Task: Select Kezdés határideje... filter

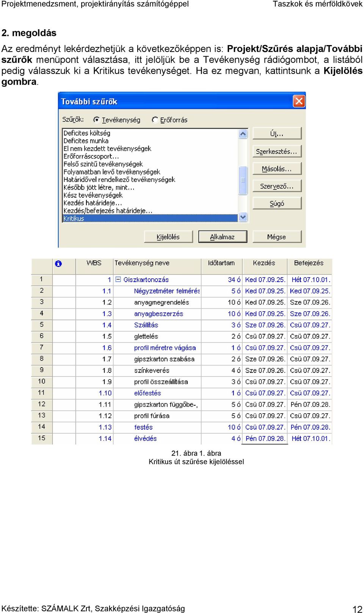Action: pos(93,203)
